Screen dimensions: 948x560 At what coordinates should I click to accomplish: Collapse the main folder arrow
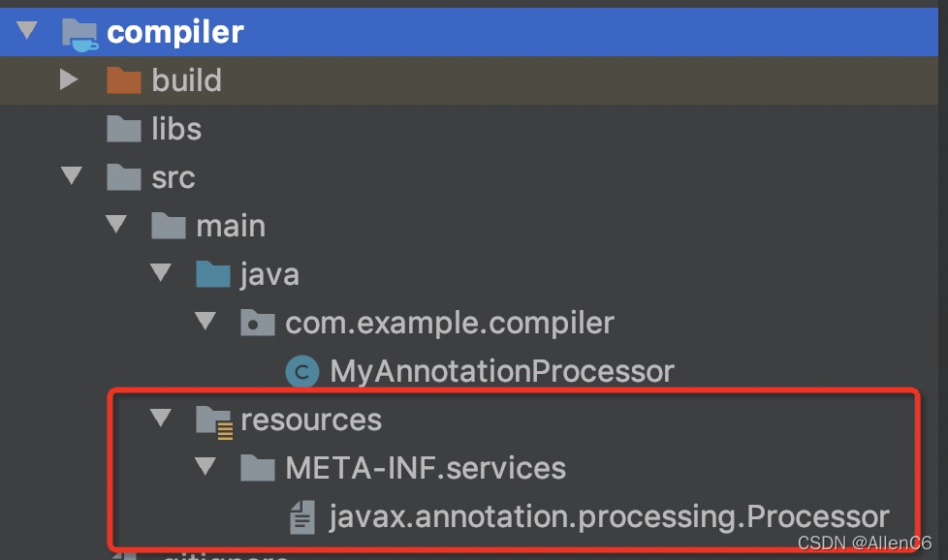pyautogui.click(x=116, y=224)
